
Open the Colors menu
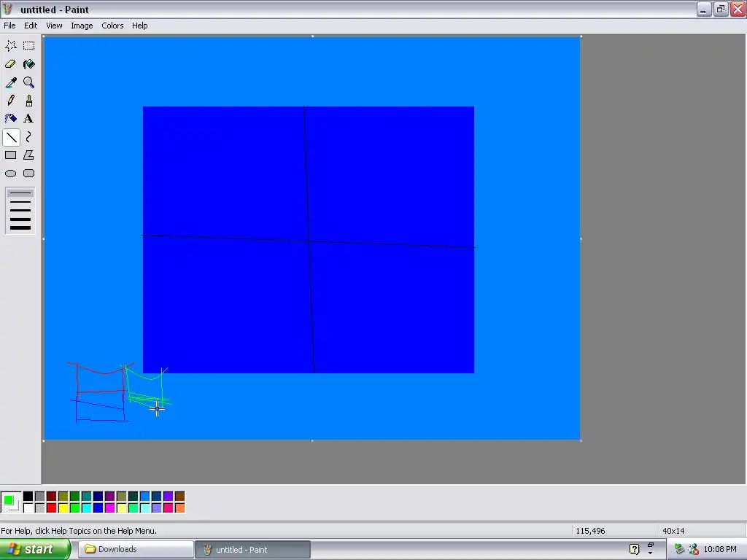tap(112, 26)
